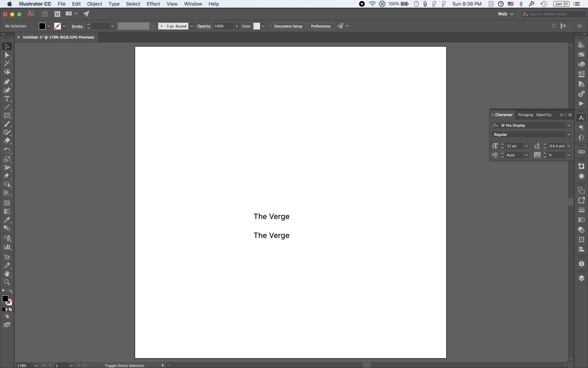Open the stroke color dropdown

coord(64,26)
